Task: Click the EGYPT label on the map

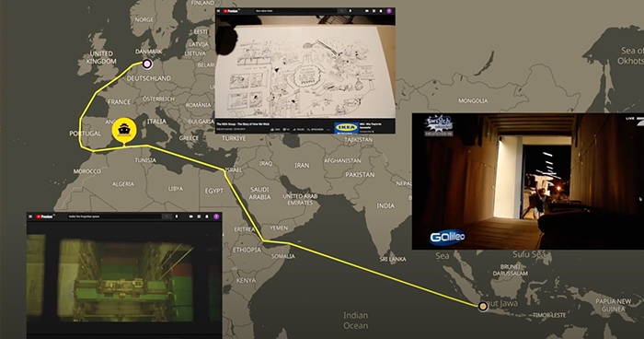Action: coord(214,191)
